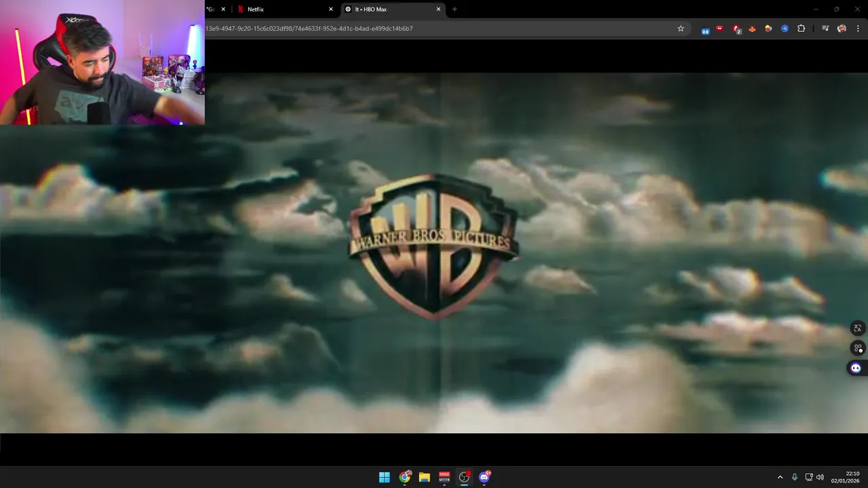Screen dimensions: 868x488
Task: Open the volume speaker tray icon
Action: [x=820, y=477]
